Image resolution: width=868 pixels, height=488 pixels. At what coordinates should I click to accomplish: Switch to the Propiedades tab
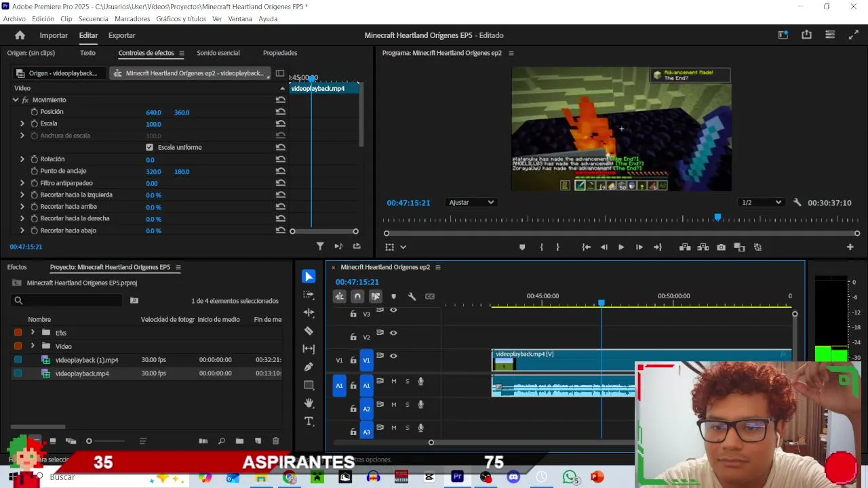tap(280, 53)
